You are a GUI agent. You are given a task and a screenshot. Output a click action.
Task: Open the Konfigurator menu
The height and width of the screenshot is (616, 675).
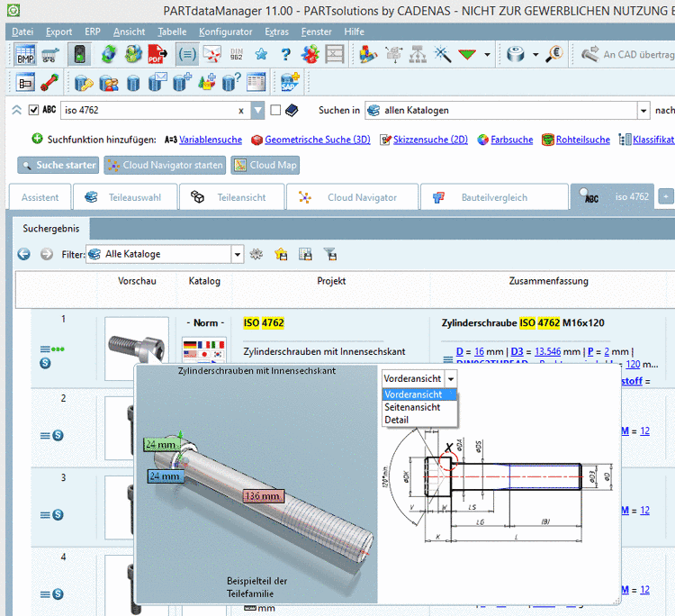[x=226, y=31]
